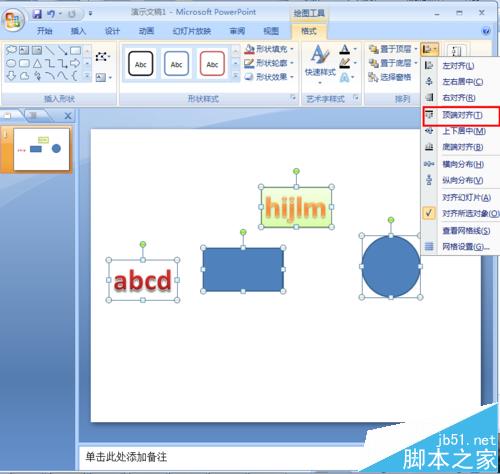This screenshot has height=474, width=500.
Task: Select the triangle shape in gallery
Action: point(37,63)
